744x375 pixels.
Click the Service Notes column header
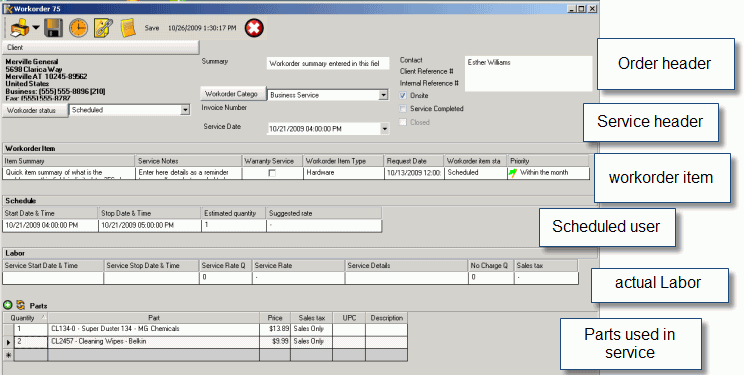coord(189,161)
